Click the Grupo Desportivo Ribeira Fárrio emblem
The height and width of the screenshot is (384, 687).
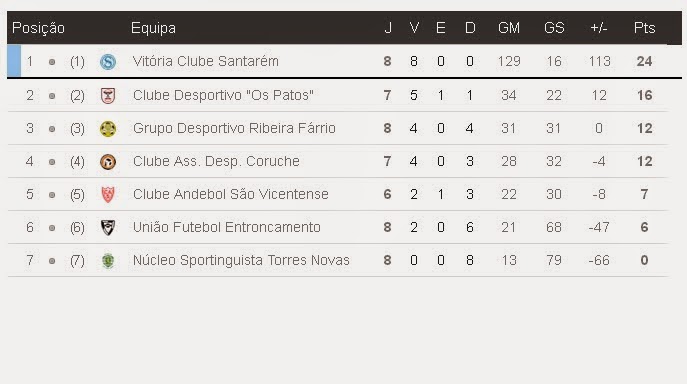click(108, 128)
